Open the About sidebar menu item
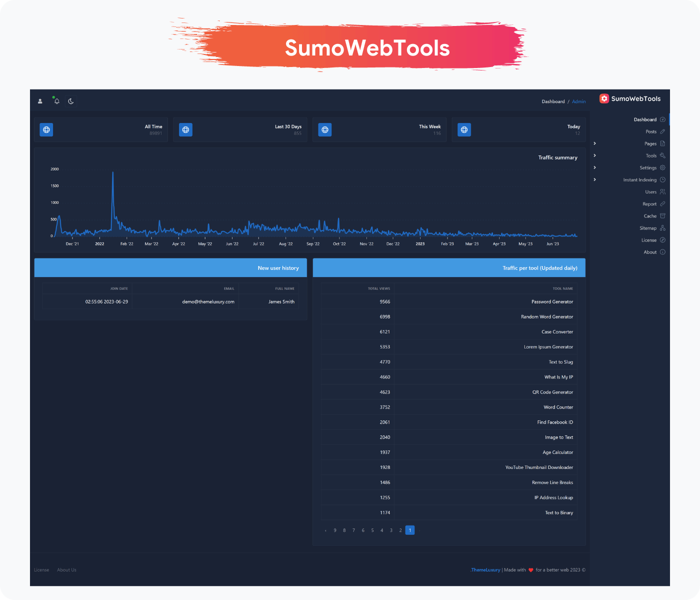 (650, 252)
